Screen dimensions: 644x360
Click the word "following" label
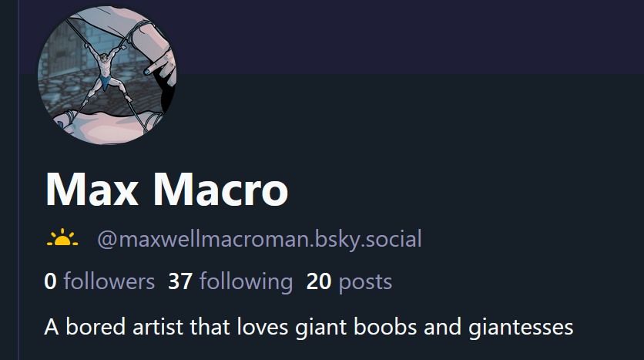pyautogui.click(x=246, y=282)
